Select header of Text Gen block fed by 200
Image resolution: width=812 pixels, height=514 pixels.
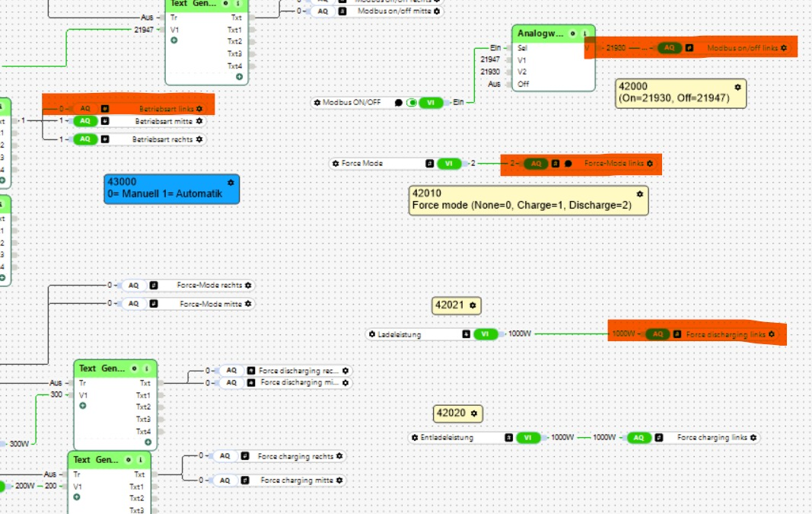pos(110,460)
